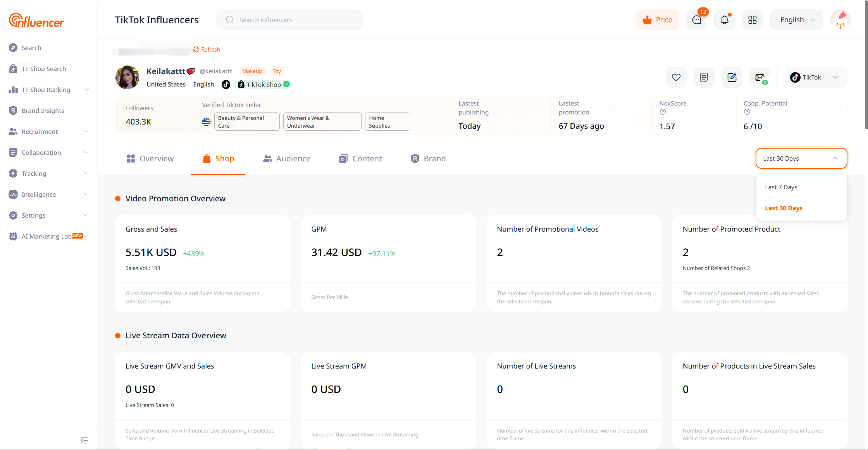Image resolution: width=868 pixels, height=450 pixels.
Task: Open the English language dropdown
Action: pos(796,20)
